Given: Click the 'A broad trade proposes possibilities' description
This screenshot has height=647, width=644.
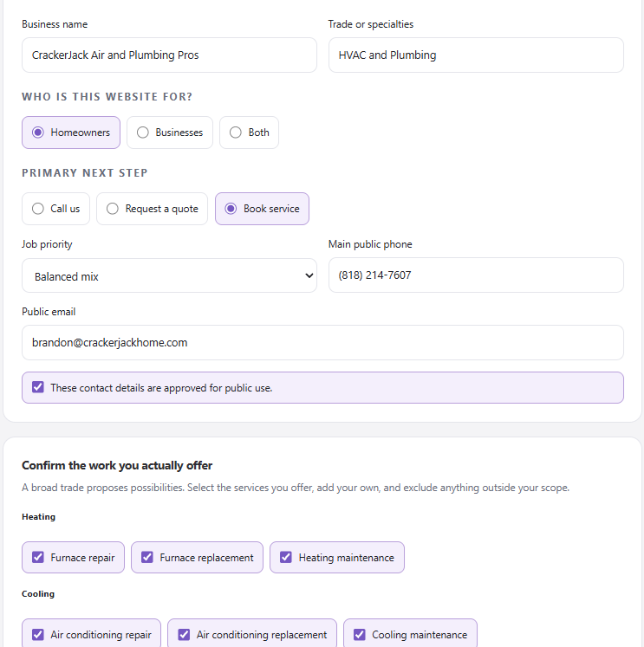Looking at the screenshot, I should [x=296, y=488].
